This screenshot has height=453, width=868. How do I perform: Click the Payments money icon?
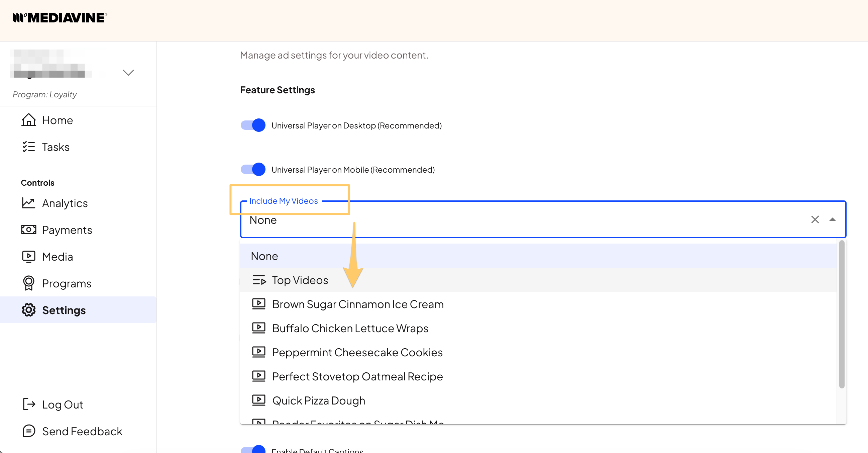29,230
